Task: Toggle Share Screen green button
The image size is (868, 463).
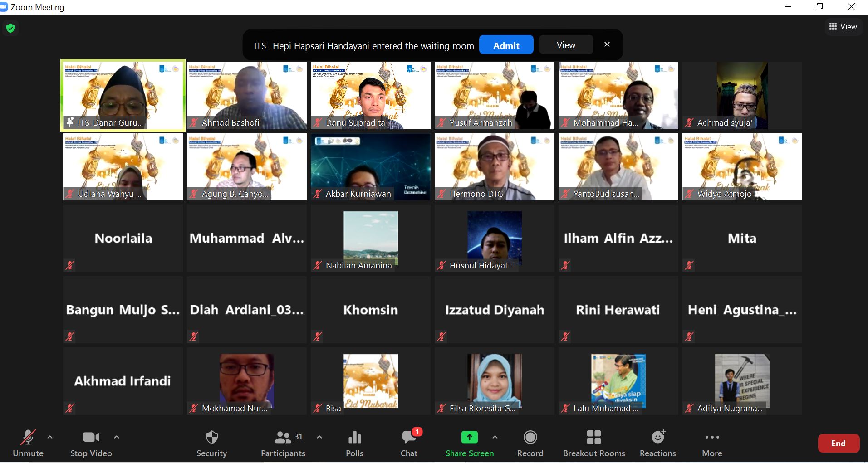Action: coord(470,444)
